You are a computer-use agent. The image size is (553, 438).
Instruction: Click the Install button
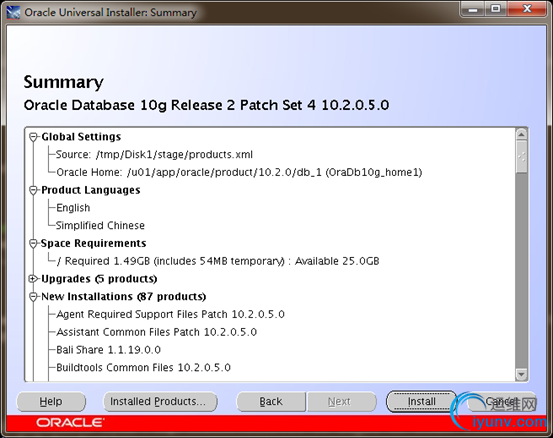click(x=421, y=401)
